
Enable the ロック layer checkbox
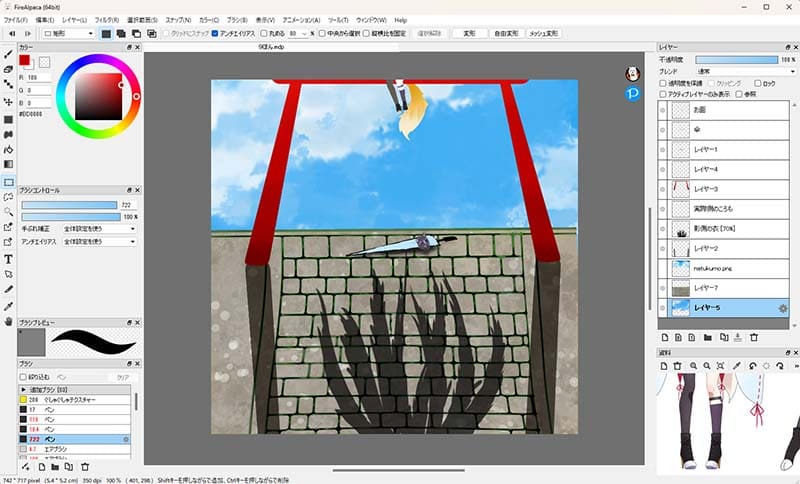pyautogui.click(x=758, y=83)
